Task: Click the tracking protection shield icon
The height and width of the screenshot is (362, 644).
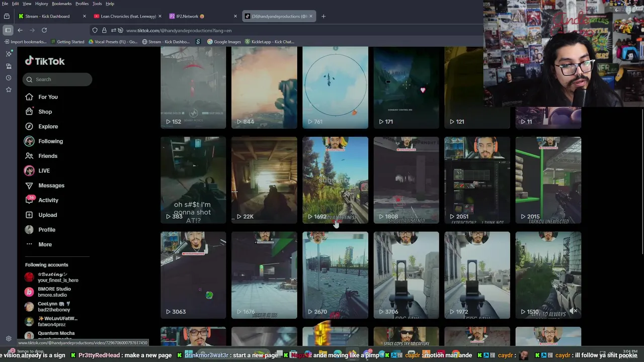Action: point(95,30)
